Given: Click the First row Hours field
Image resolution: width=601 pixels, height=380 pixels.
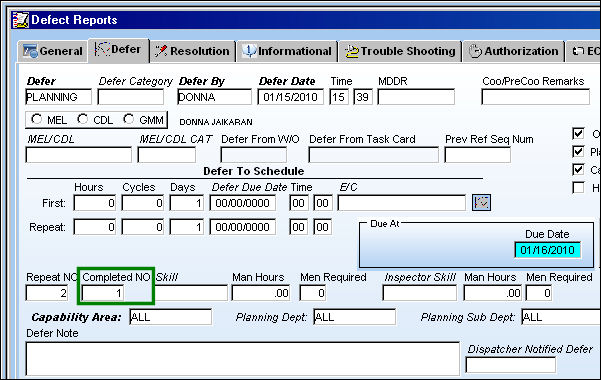Looking at the screenshot, I should (x=95, y=203).
